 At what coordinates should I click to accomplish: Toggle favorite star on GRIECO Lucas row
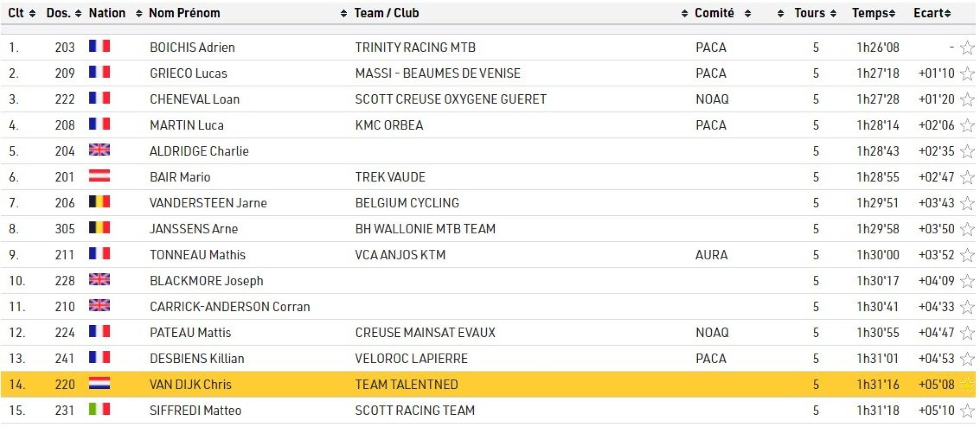(x=967, y=74)
